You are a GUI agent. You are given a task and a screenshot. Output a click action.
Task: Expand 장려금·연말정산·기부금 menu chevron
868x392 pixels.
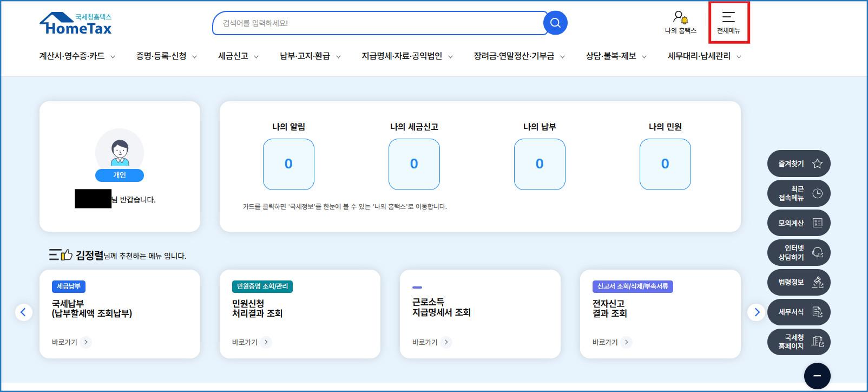562,56
